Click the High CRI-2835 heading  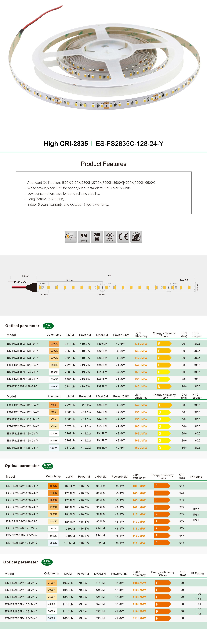pos(66,144)
